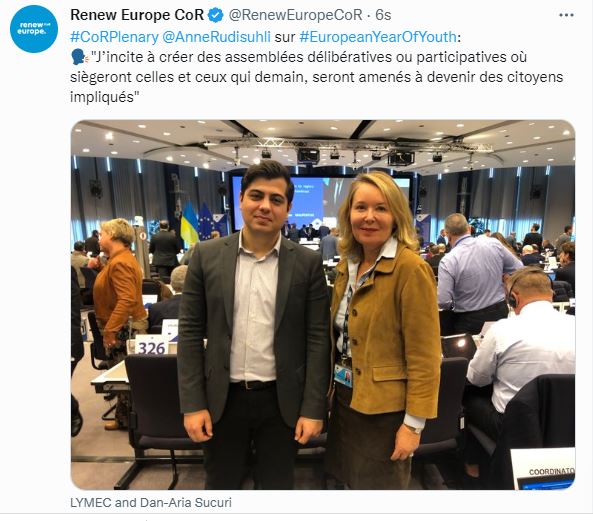Image resolution: width=593 pixels, height=521 pixels.
Task: Click the blue verified badge
Action: click(x=215, y=15)
